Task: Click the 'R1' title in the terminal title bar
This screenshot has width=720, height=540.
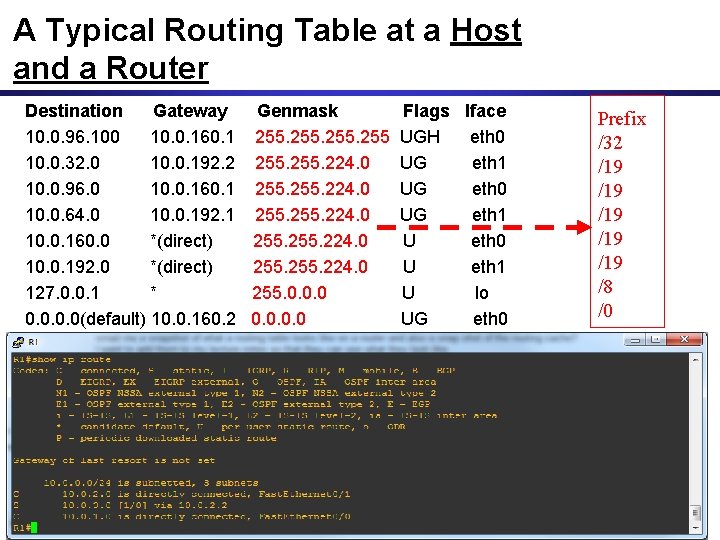Action: pos(33,342)
